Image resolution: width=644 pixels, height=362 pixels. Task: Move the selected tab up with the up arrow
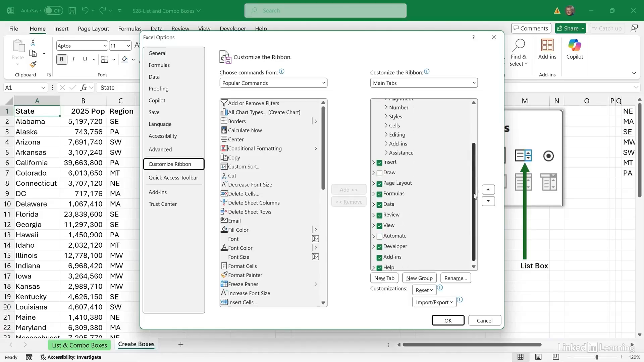[488, 190]
